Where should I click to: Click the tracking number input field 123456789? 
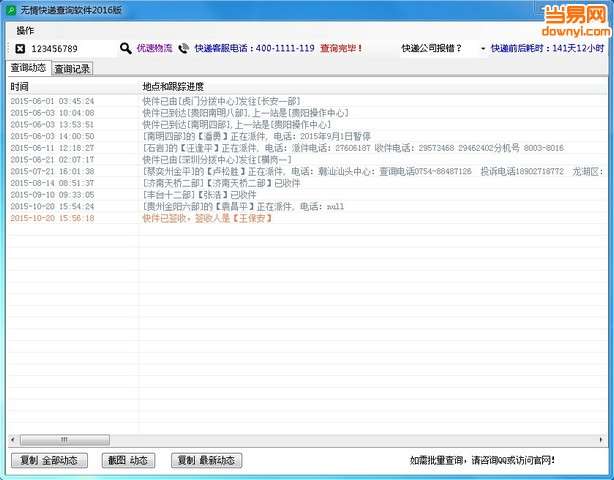70,49
